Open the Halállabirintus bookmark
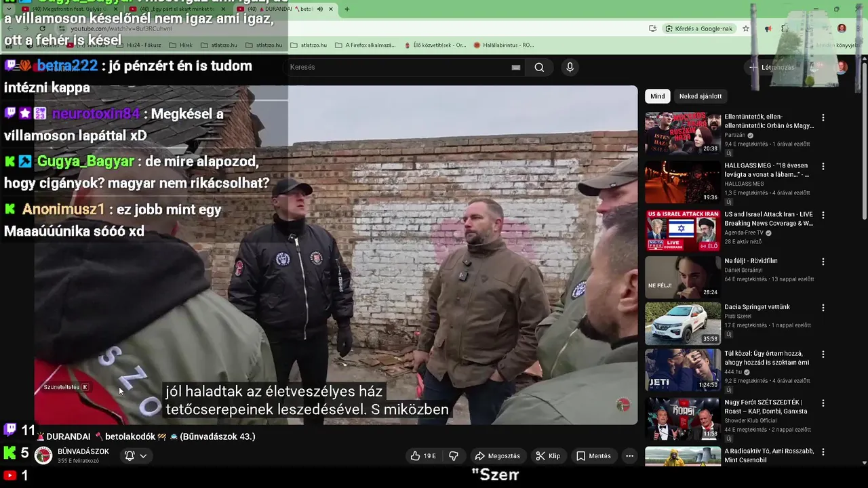Image resolution: width=868 pixels, height=488 pixels. 503,45
